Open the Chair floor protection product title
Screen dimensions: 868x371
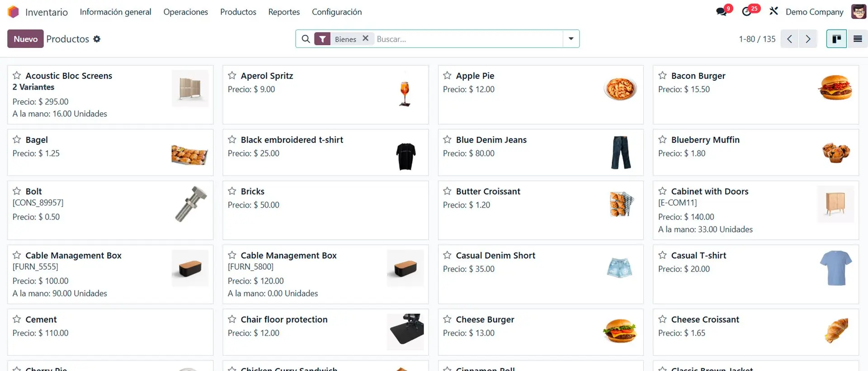point(284,319)
